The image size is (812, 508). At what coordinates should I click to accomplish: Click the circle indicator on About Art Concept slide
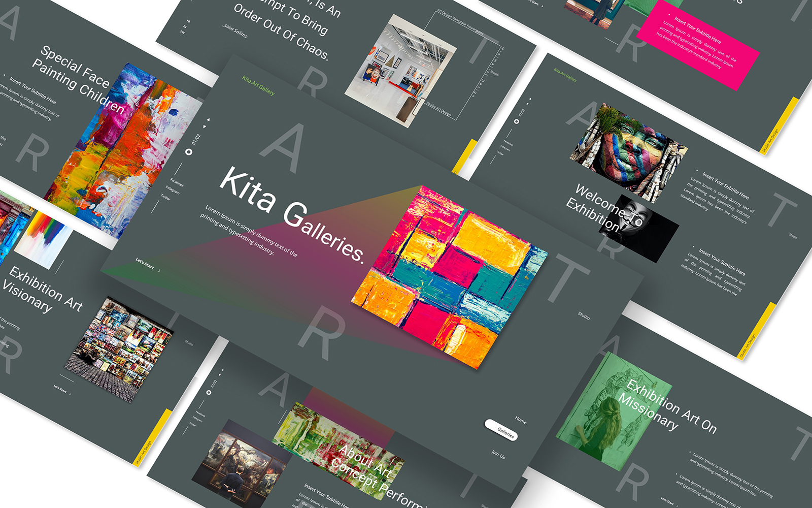[x=209, y=392]
